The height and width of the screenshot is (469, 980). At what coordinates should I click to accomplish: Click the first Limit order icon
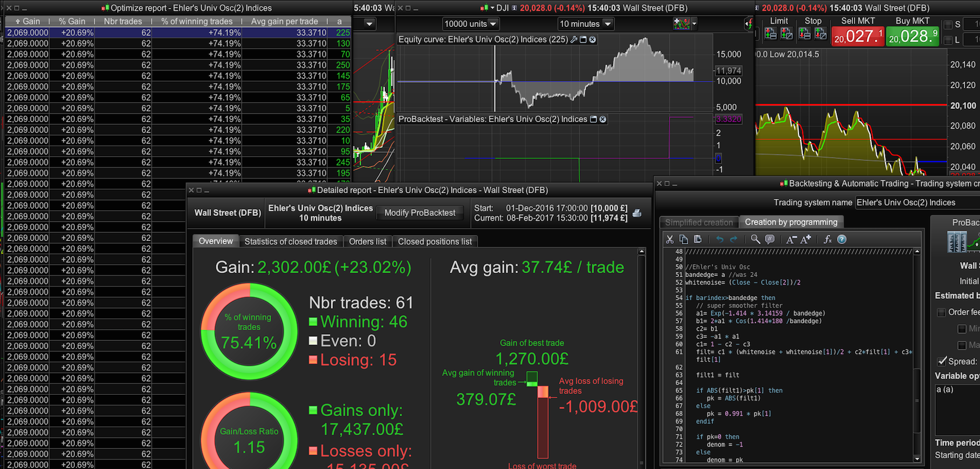click(x=771, y=34)
